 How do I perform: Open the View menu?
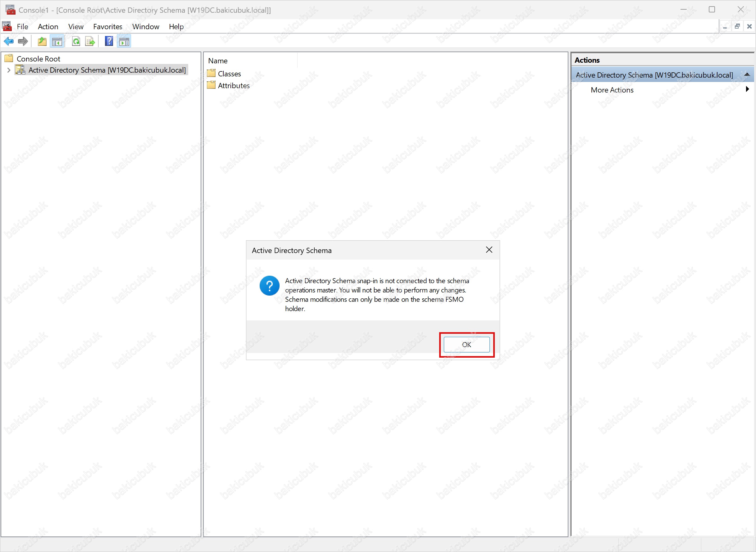tap(76, 26)
